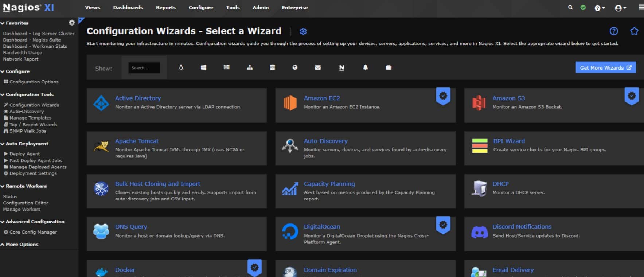Filter wizards by the network hierarchy icon
Image resolution: width=644 pixels, height=277 pixels.
click(250, 67)
